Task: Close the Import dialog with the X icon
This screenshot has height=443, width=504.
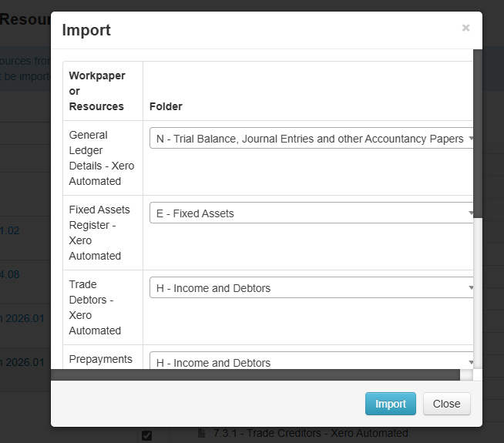Action: point(465,28)
